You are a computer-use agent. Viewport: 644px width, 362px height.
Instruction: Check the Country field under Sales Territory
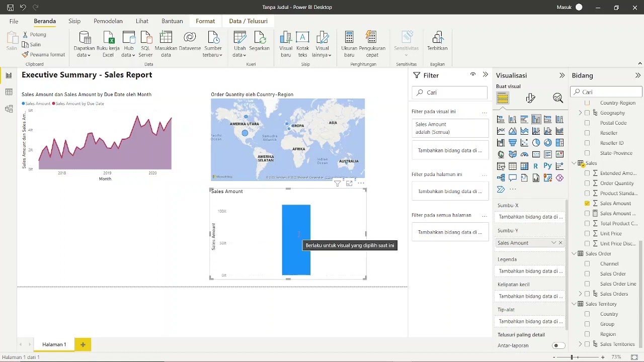[x=587, y=314]
